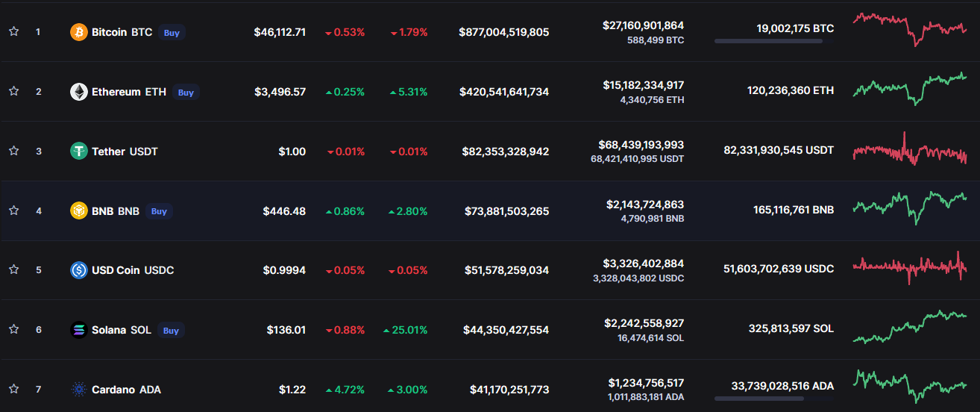
Task: Click the Cardano logo icon
Action: click(79, 390)
